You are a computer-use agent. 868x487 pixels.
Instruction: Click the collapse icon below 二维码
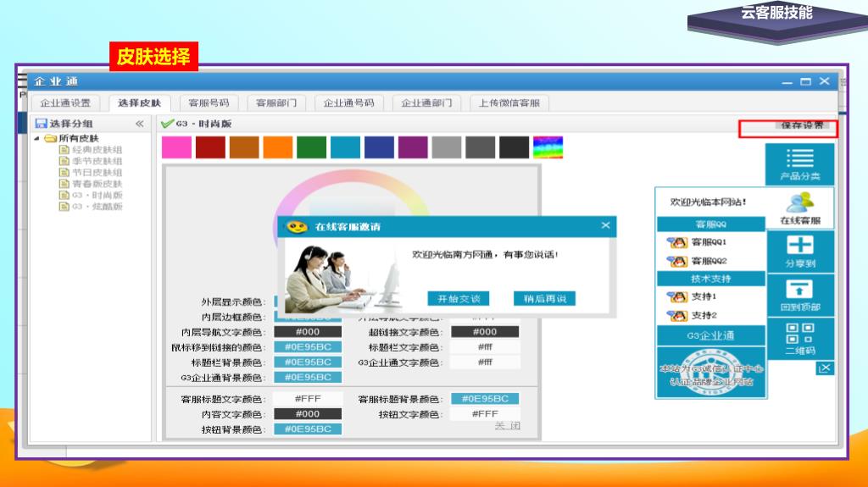(x=825, y=368)
